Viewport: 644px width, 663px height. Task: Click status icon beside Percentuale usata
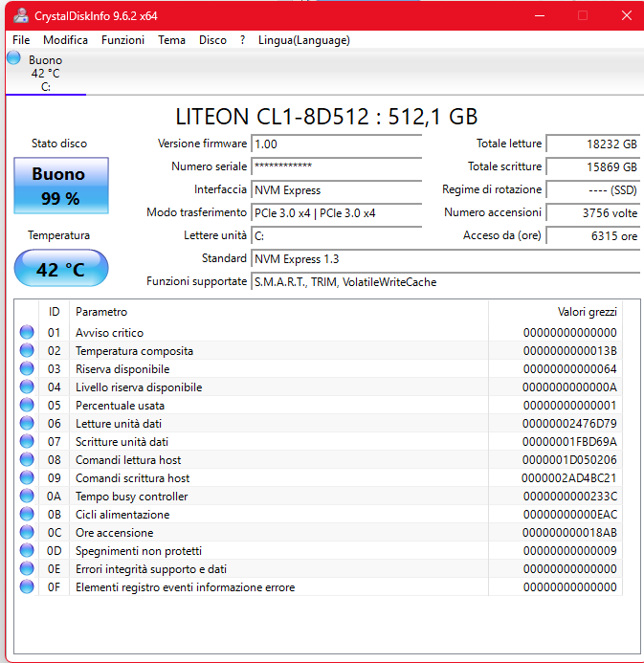[x=27, y=406]
